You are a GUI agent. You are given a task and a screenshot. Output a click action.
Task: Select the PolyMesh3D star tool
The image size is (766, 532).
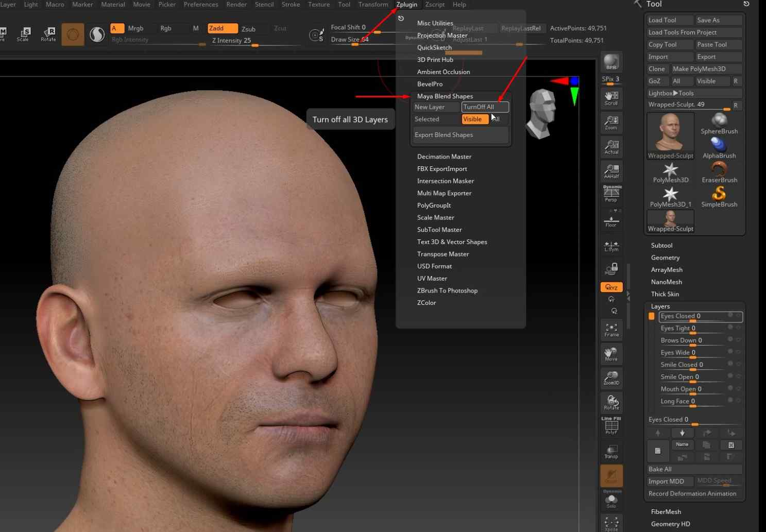pos(671,172)
